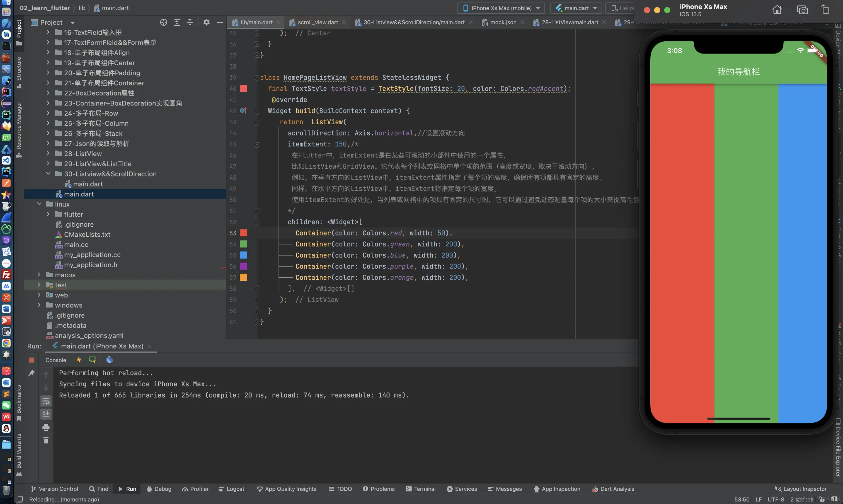Click Chrome icon in macOS dock
The image size is (843, 504).
pyautogui.click(x=6, y=343)
